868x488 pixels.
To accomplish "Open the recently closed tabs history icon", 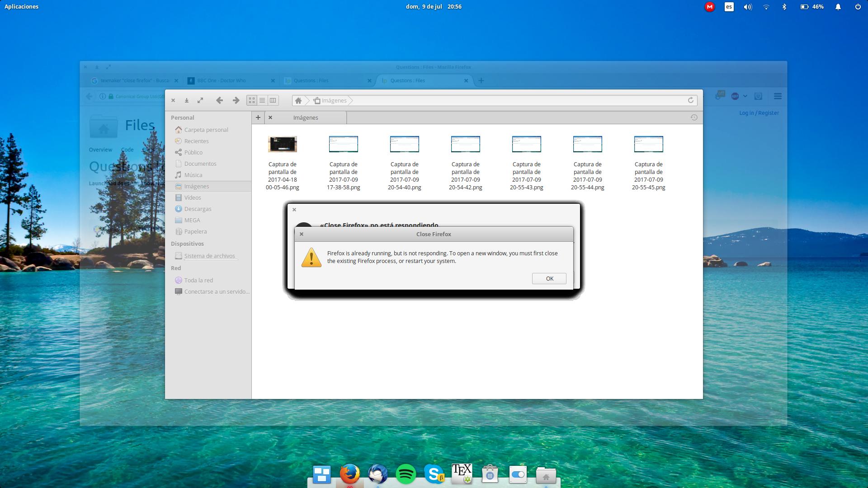I will [x=694, y=117].
